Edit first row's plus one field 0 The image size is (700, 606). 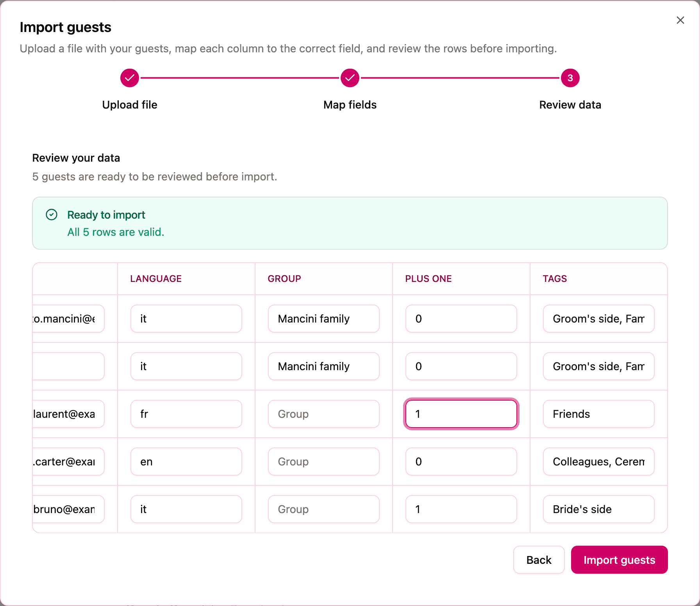(461, 319)
